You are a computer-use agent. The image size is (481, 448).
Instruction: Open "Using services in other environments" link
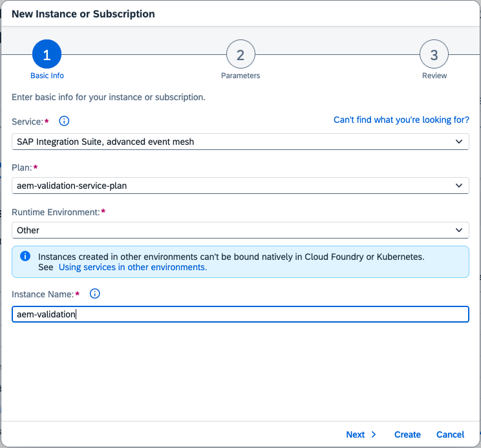pos(133,268)
